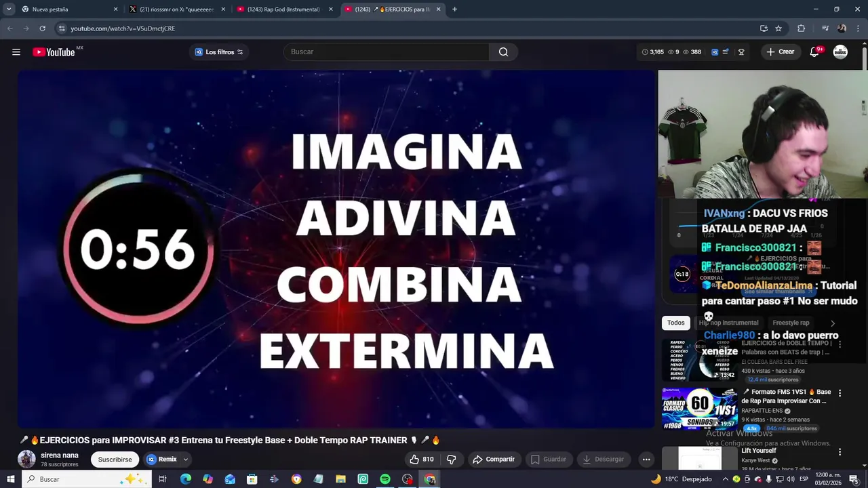This screenshot has height=488, width=868.
Task: Open Microsoft Edge from the taskbar
Action: (x=185, y=479)
